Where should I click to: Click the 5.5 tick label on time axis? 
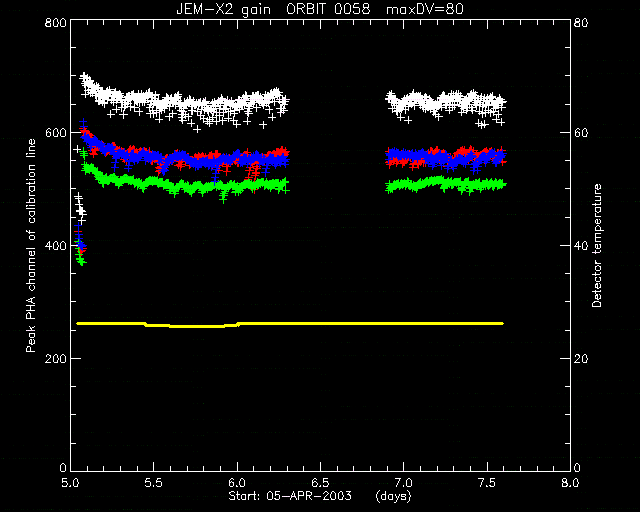[153, 483]
